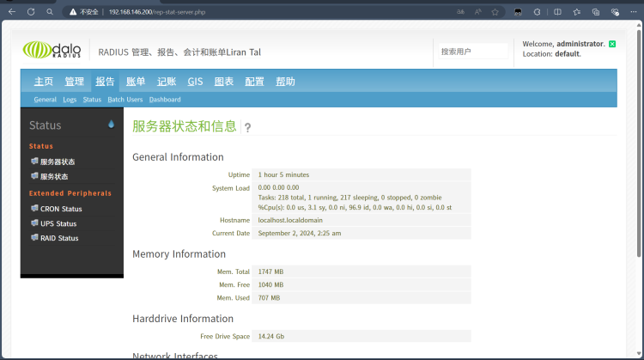This screenshot has height=360, width=644.
Task: Open the 管理 management menu
Action: (75, 82)
